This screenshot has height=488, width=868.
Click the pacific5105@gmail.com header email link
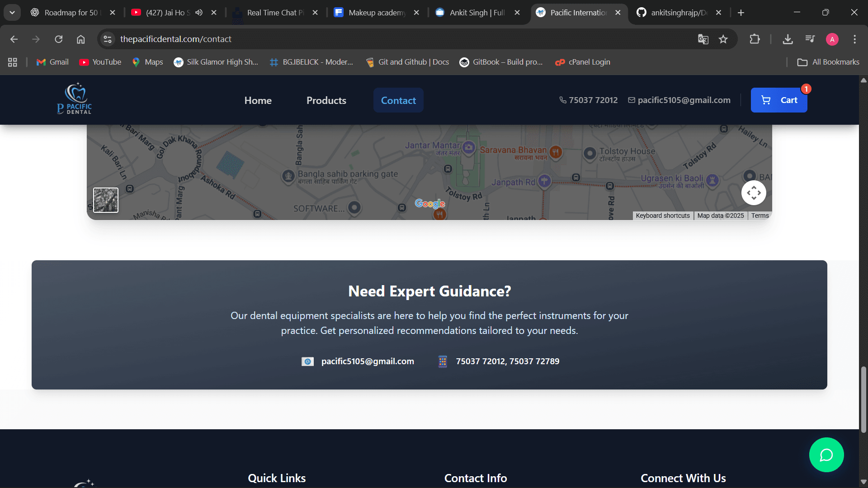pyautogui.click(x=679, y=100)
